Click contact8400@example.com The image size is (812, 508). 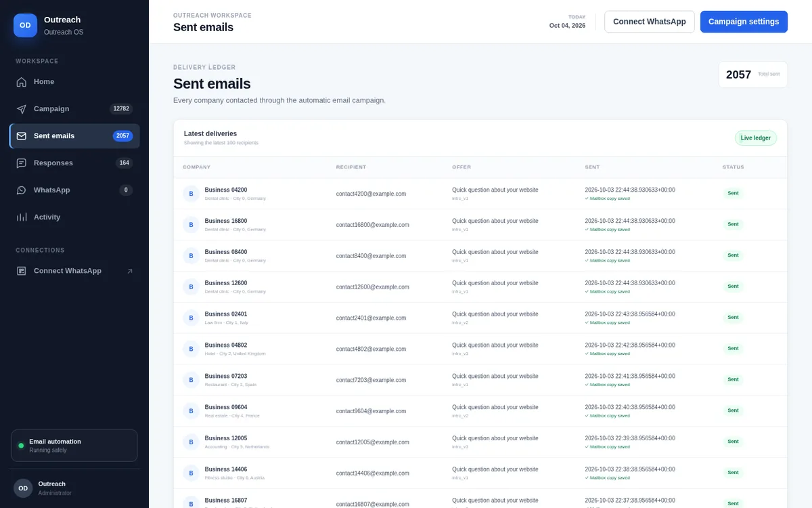[371, 256]
